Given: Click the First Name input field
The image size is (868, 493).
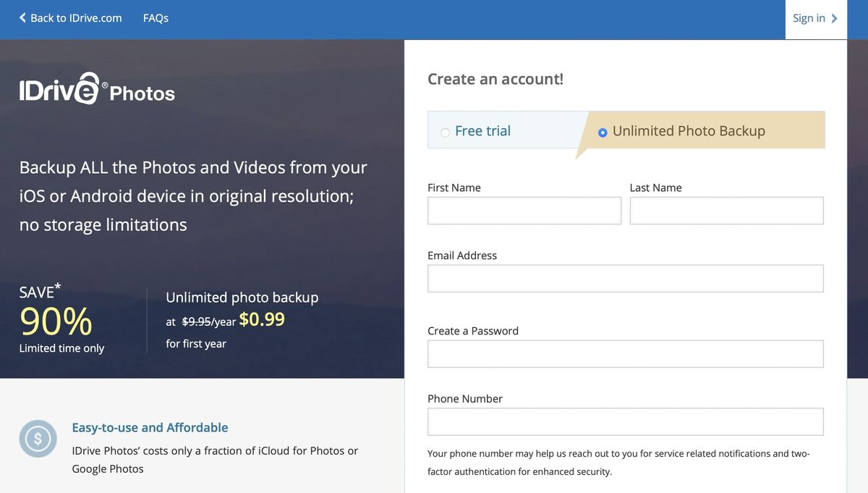Looking at the screenshot, I should click(524, 211).
